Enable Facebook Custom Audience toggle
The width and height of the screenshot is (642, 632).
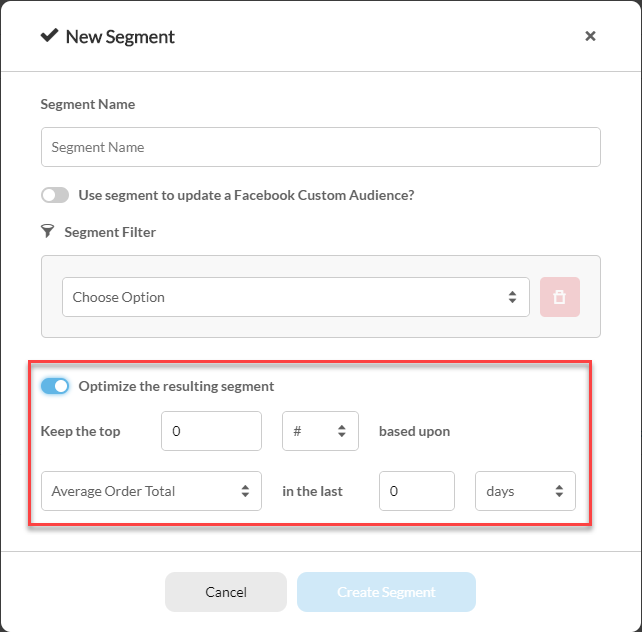tap(55, 195)
